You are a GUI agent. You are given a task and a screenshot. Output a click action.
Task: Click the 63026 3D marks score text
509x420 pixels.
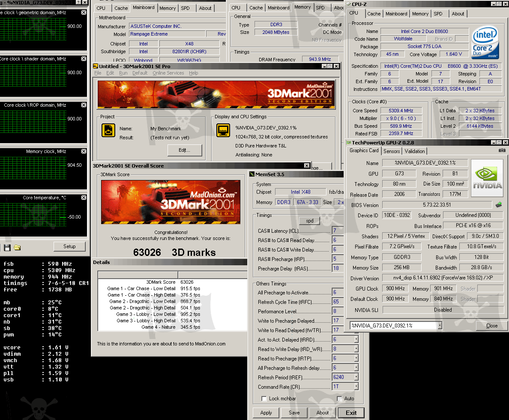(x=174, y=252)
